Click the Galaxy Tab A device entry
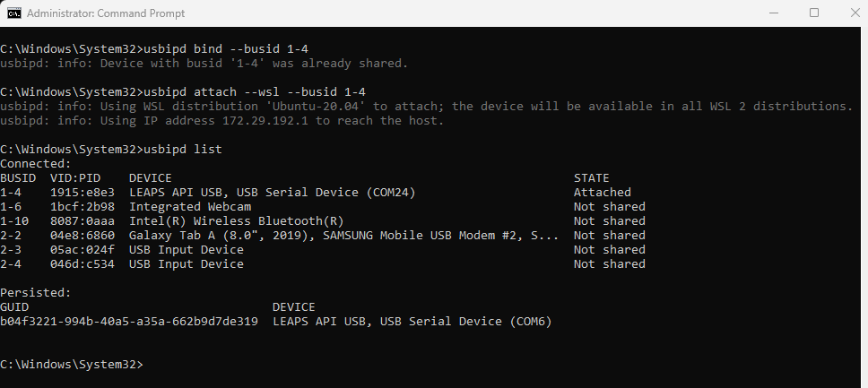Viewport: 868px width, 388px height. click(343, 236)
